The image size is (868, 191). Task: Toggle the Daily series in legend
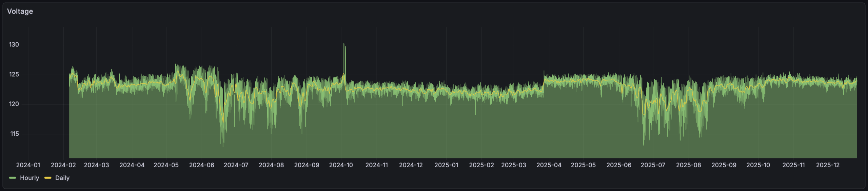tap(62, 178)
